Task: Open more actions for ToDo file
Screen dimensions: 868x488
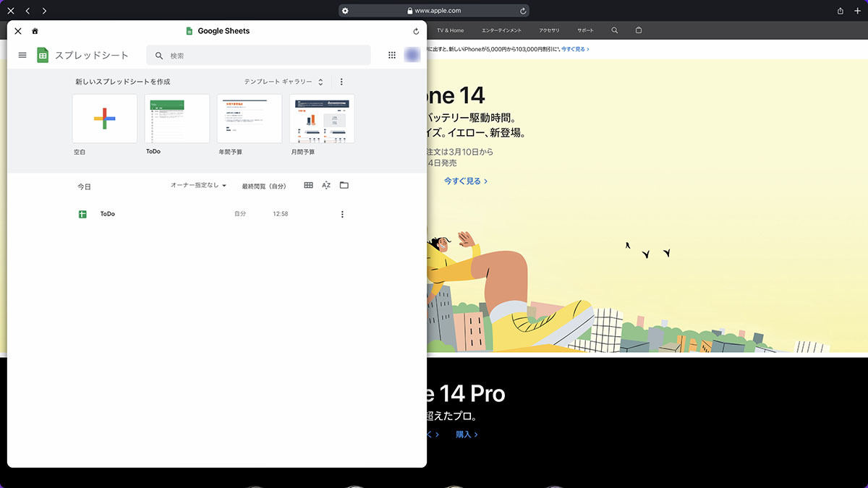Action: point(342,214)
